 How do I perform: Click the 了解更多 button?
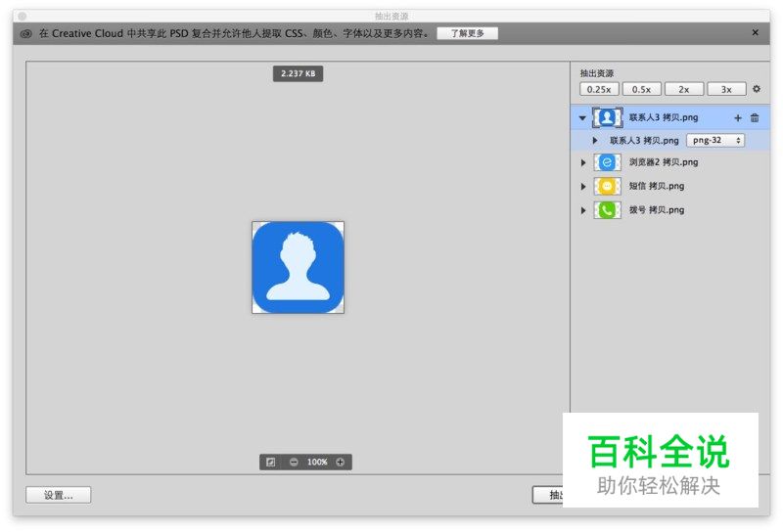click(x=468, y=33)
